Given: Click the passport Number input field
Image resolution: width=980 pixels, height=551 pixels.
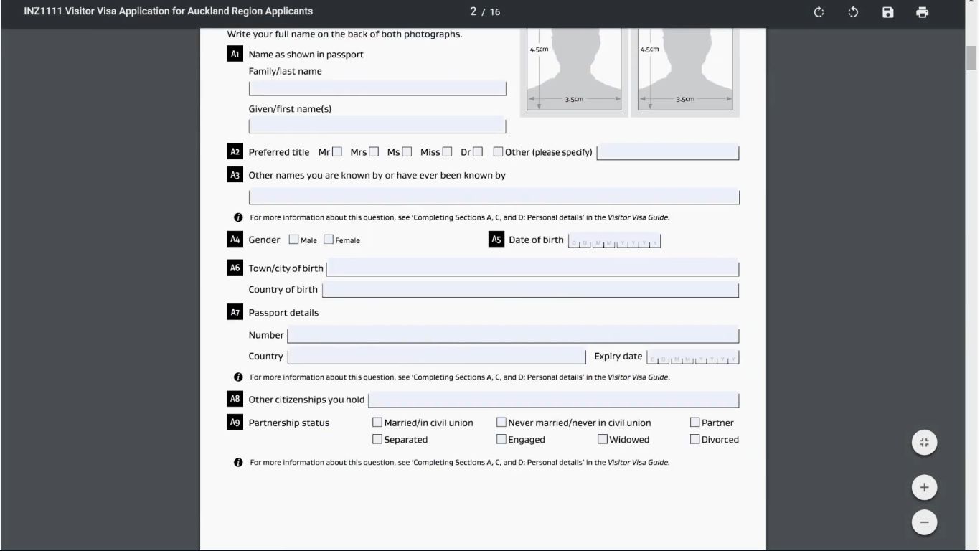Looking at the screenshot, I should (513, 335).
